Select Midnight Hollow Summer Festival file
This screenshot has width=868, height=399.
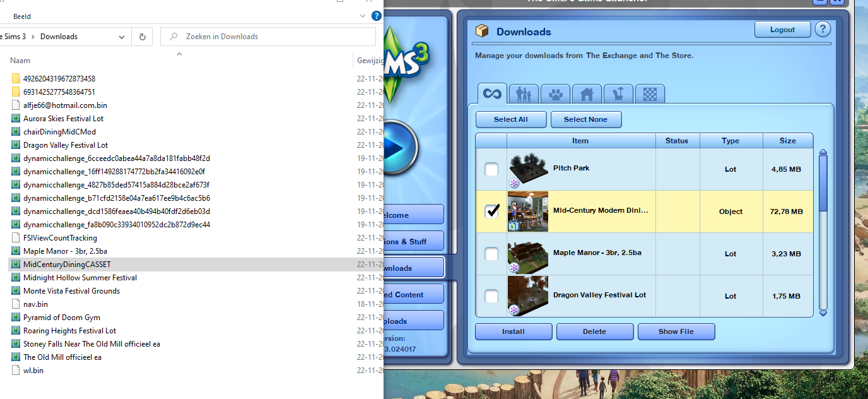(80, 278)
